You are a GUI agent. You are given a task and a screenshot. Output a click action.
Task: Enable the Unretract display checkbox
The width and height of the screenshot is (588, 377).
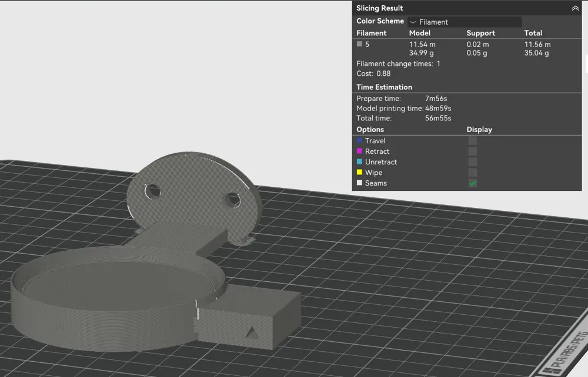pos(473,161)
